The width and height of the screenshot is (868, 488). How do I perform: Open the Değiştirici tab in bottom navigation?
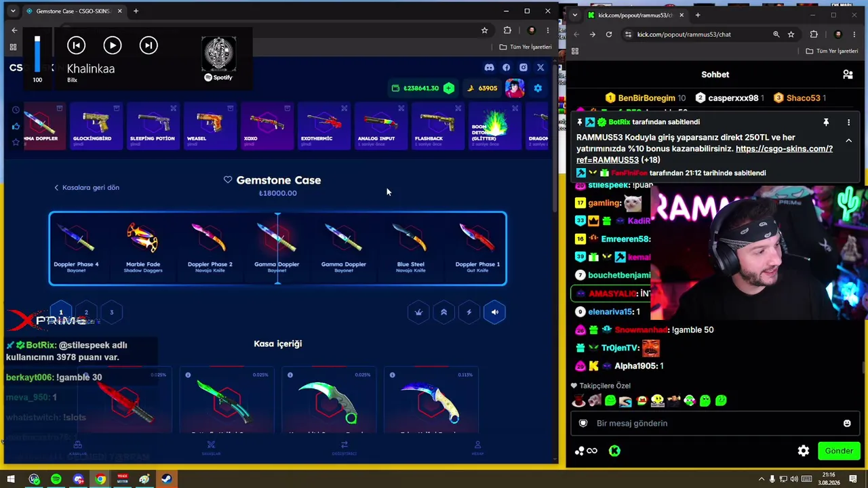[x=344, y=448]
